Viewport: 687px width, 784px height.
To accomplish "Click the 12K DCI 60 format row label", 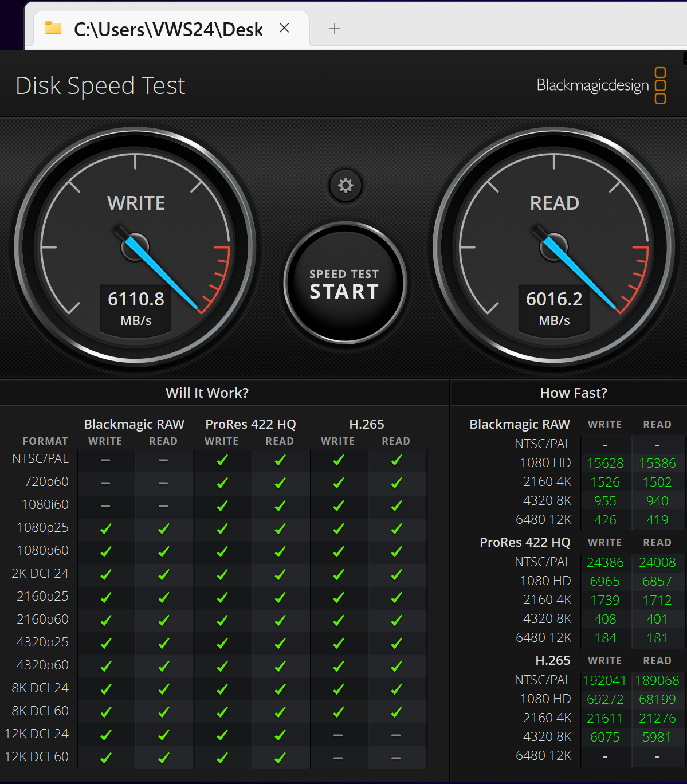I will point(37,756).
